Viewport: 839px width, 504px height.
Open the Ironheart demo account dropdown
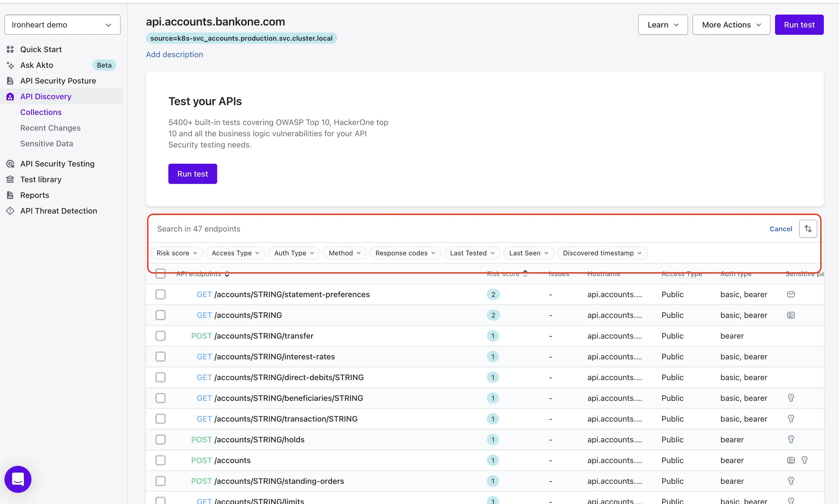coord(63,25)
